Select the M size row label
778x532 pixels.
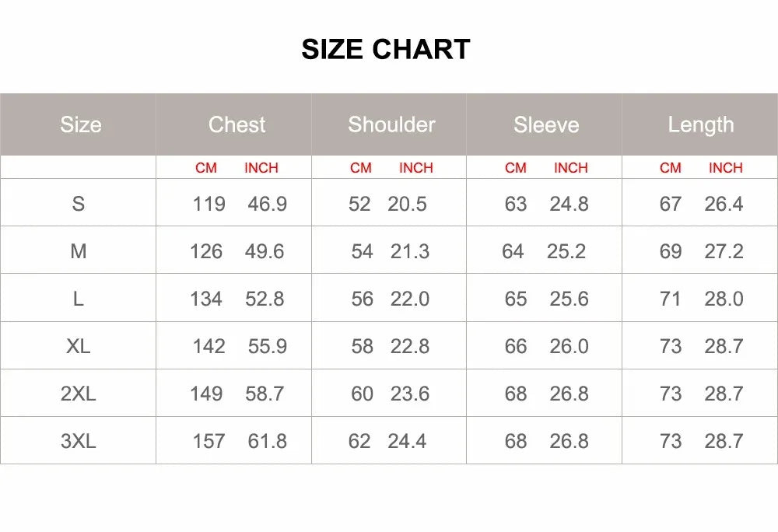(x=78, y=251)
